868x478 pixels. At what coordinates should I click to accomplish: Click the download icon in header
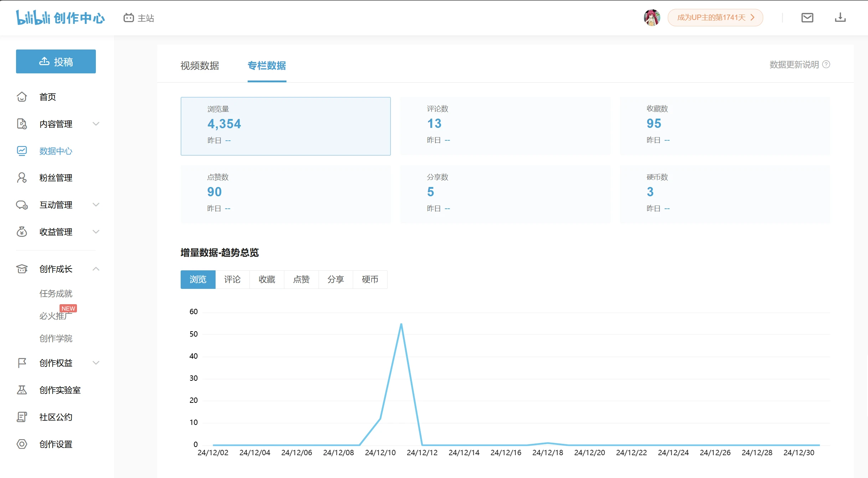coord(840,17)
